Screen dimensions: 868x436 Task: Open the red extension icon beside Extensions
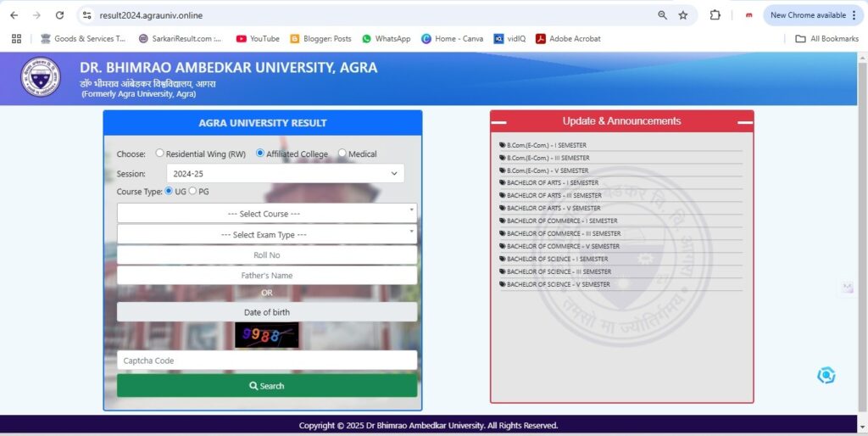[749, 15]
